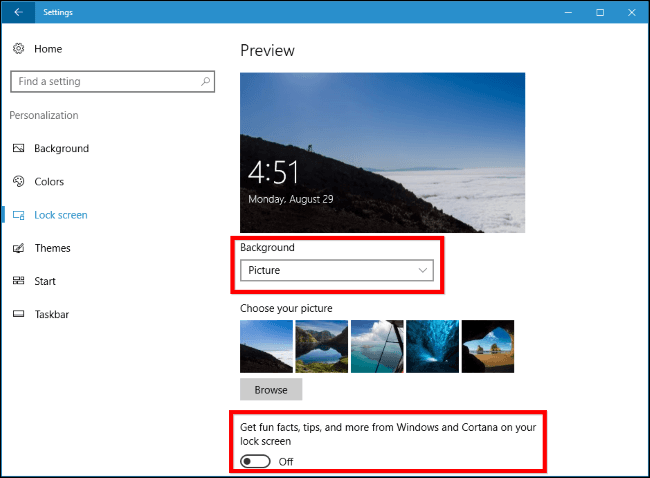Toggle fun facts and tips switch

(255, 461)
